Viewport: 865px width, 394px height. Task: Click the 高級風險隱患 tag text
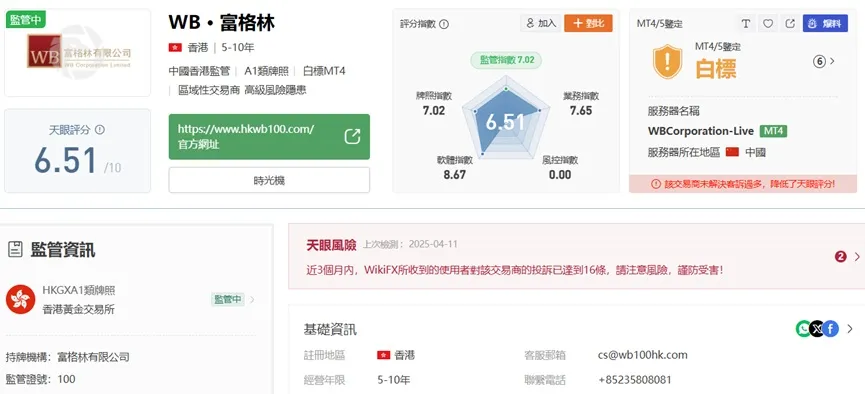click(x=276, y=90)
